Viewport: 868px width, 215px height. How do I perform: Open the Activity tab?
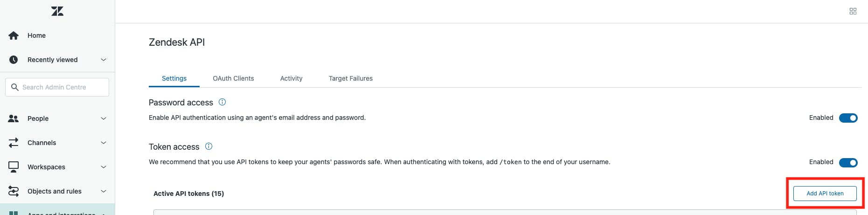(291, 78)
